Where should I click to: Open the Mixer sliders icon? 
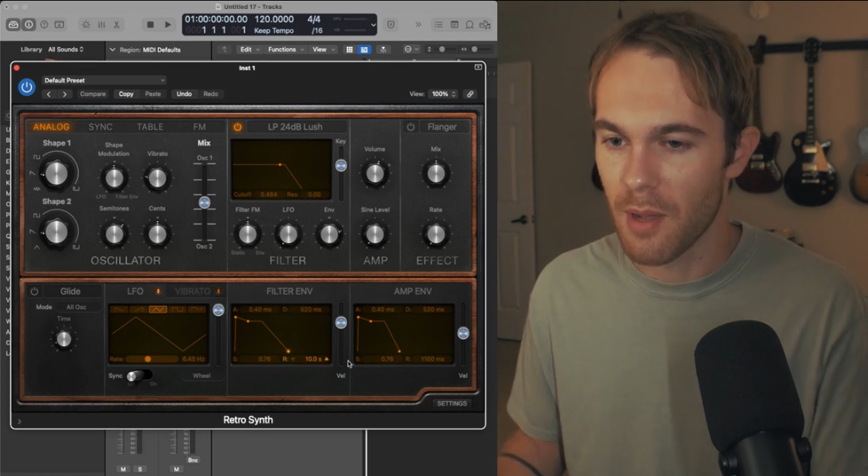(x=102, y=25)
